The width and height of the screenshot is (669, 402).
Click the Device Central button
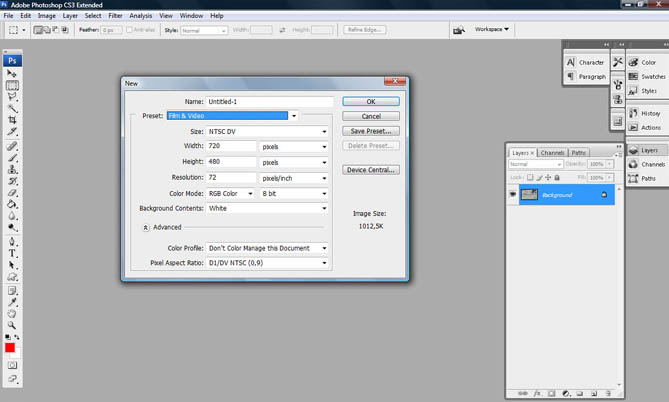(x=370, y=170)
